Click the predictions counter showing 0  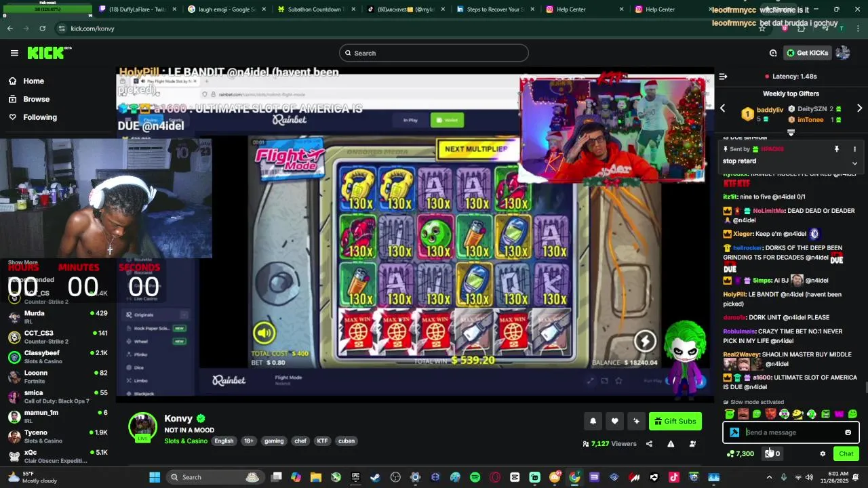(773, 453)
